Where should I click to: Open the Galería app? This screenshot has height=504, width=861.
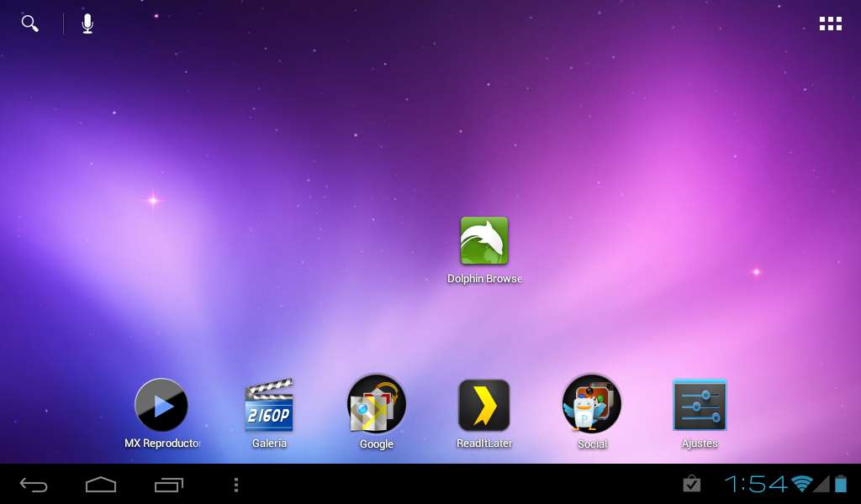(269, 404)
